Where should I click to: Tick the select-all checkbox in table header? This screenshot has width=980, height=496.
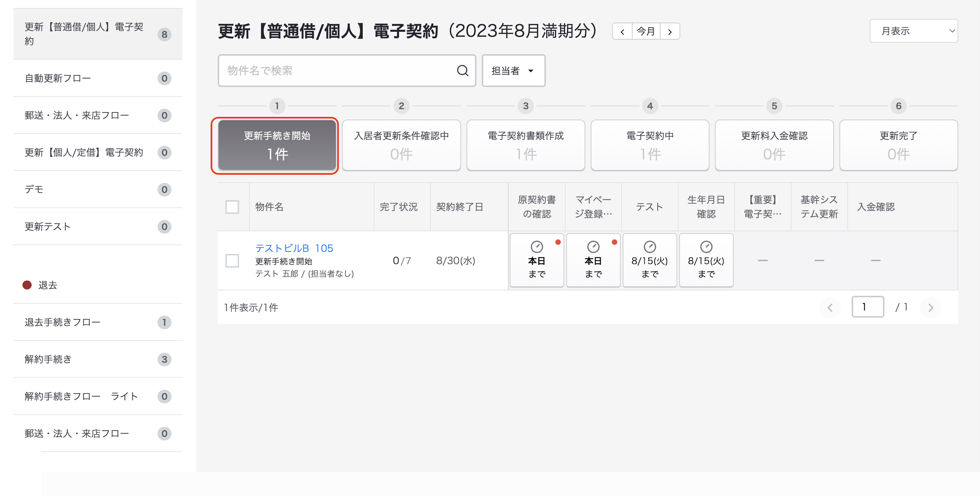coord(232,207)
